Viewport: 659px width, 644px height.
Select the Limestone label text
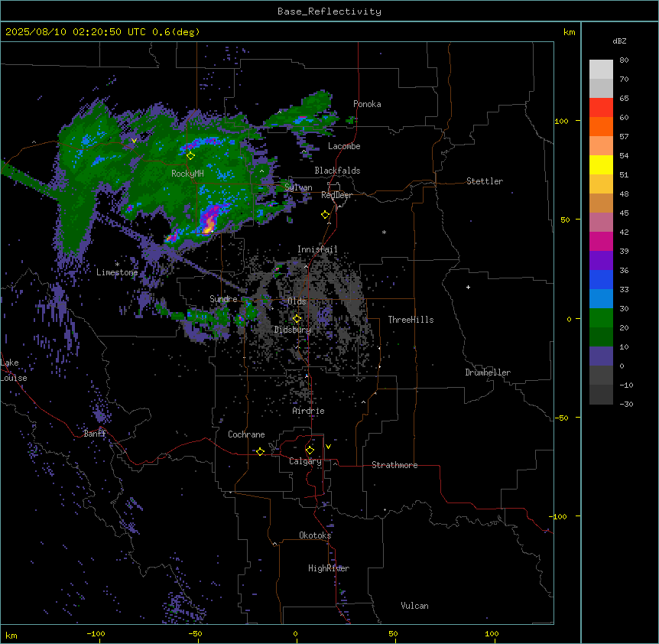pos(117,272)
